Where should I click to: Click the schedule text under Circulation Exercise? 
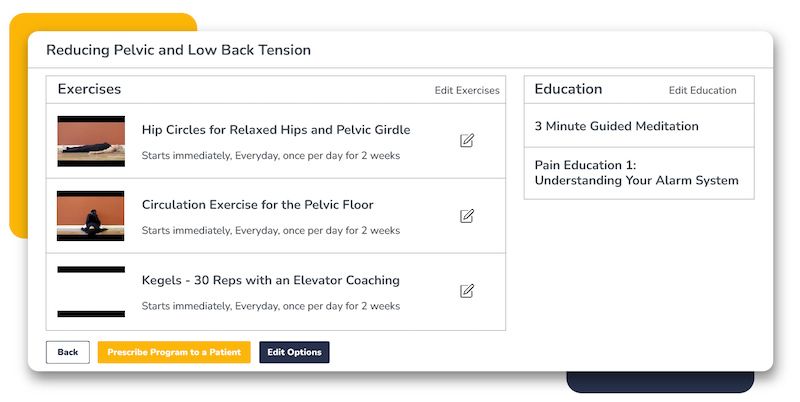pos(271,230)
